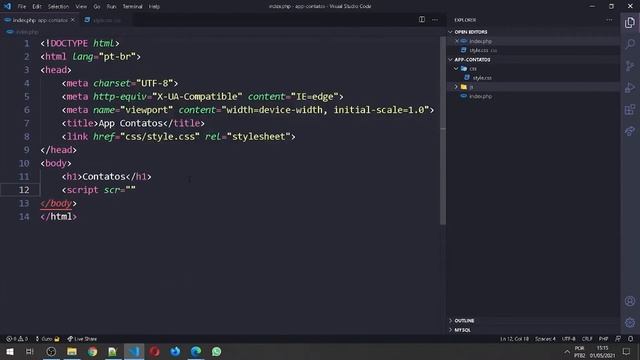Open the Manage gear icon
The height and width of the screenshot is (360, 640).
pyautogui.click(x=630, y=322)
